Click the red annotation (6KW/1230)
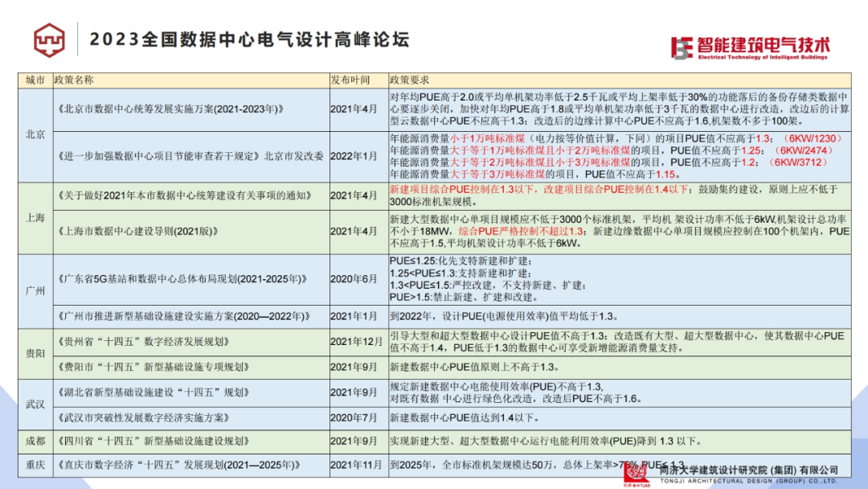 pyautogui.click(x=813, y=139)
